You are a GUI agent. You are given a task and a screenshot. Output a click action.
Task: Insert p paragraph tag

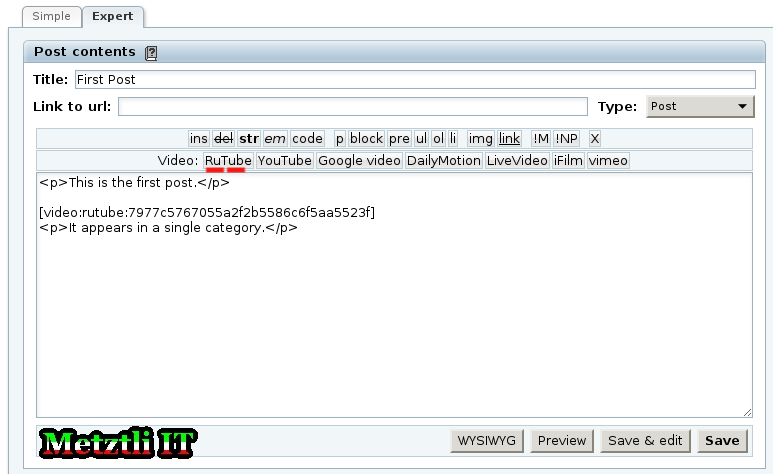339,138
